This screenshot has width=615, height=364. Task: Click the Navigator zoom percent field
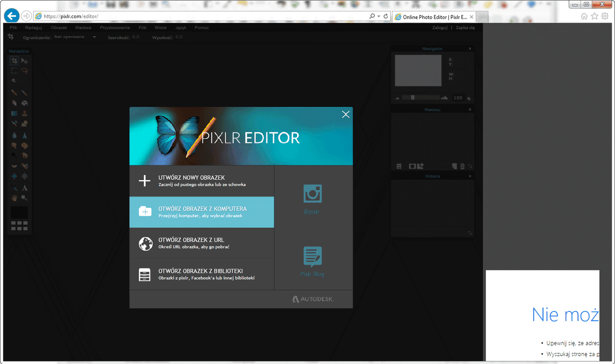click(x=458, y=98)
